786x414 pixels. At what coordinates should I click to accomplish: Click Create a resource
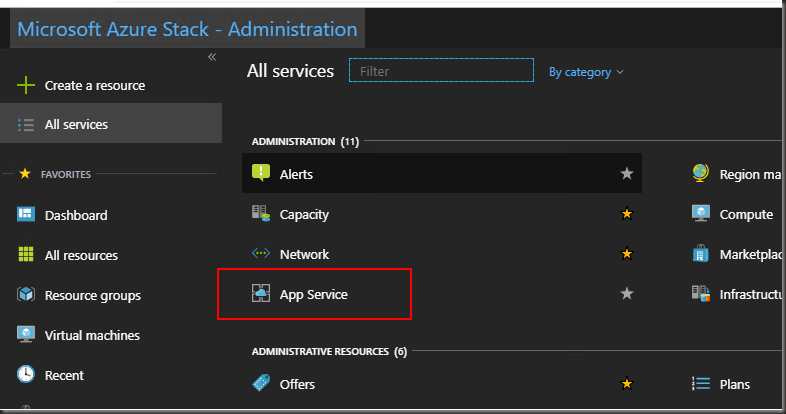(x=94, y=85)
